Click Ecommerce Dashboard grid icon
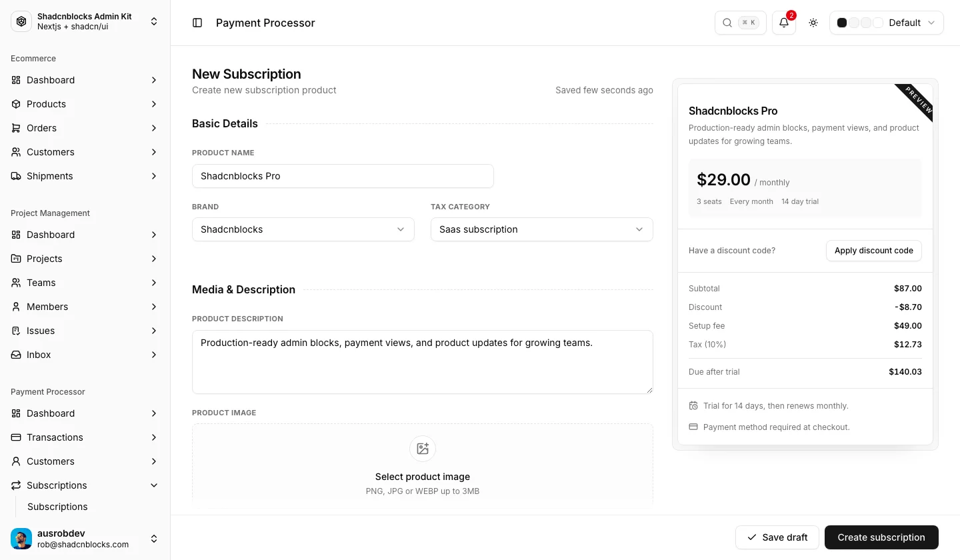Screen dimensions: 960x560 click(x=16, y=80)
